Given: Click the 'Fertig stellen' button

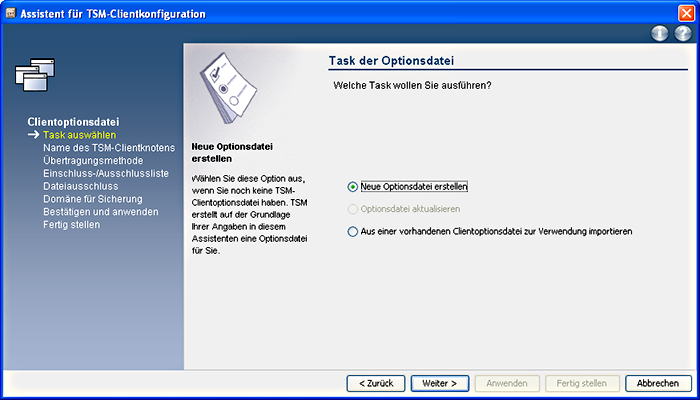Looking at the screenshot, I should click(581, 383).
